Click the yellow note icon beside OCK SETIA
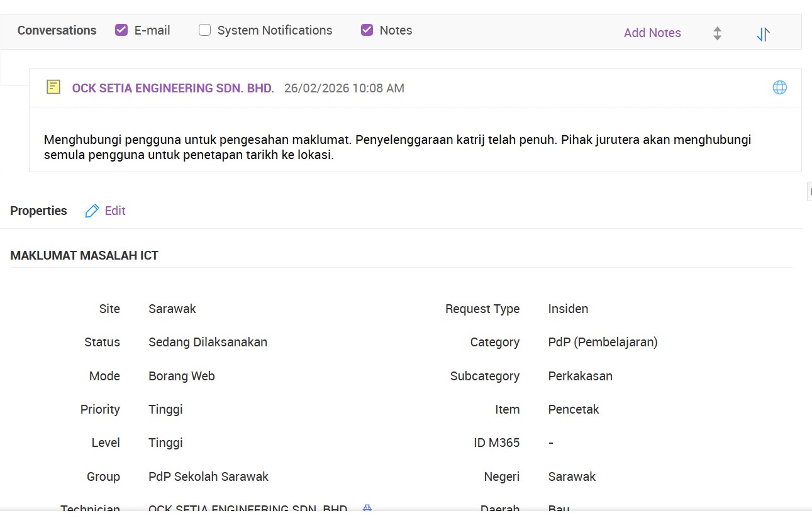The image size is (812, 523). click(x=53, y=87)
